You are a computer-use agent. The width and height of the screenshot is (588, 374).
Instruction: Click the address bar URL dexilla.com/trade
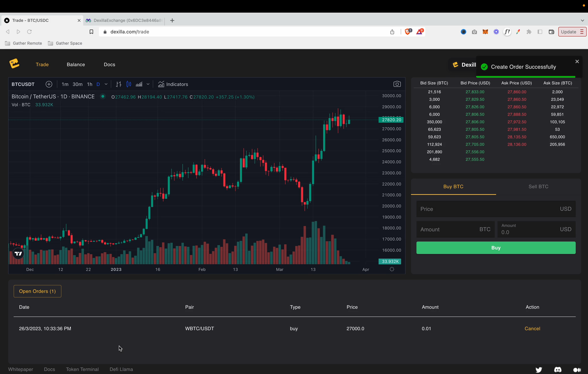point(129,32)
